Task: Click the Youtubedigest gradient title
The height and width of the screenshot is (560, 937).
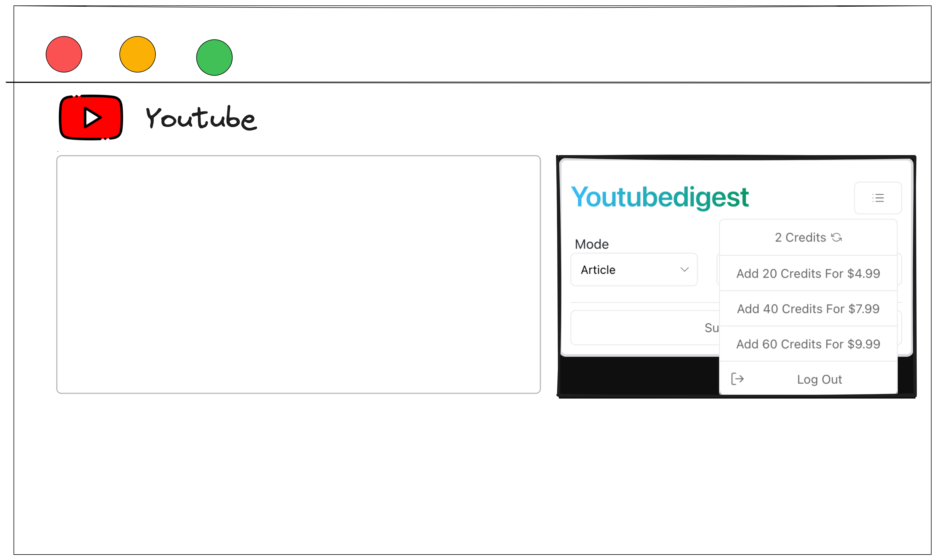Action: [x=660, y=197]
